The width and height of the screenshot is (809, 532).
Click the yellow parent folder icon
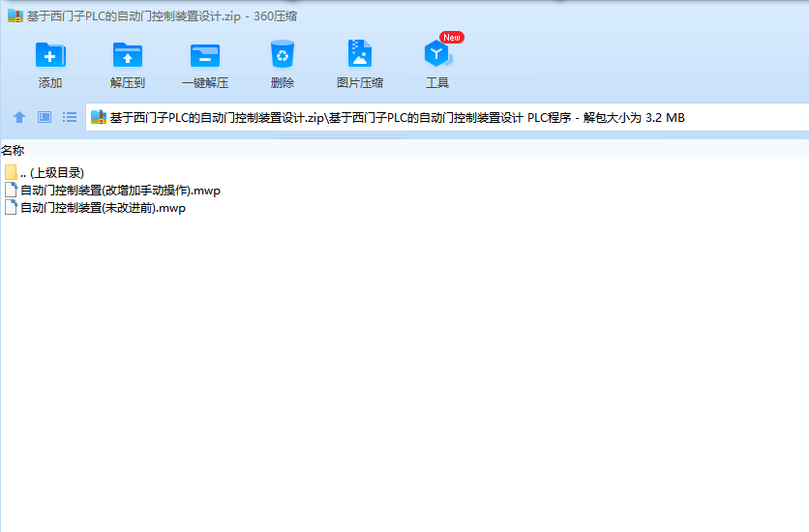tap(11, 172)
